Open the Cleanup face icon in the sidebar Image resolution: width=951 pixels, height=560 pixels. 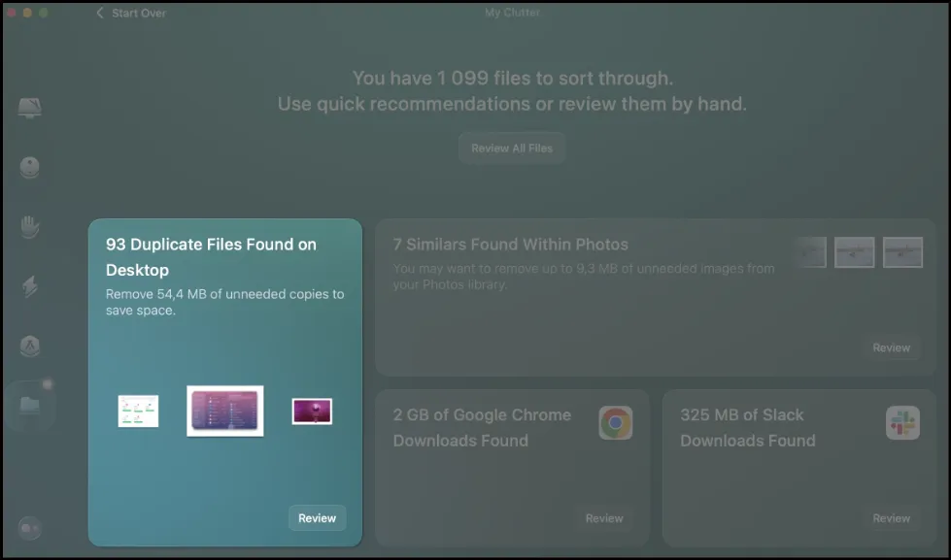click(29, 167)
